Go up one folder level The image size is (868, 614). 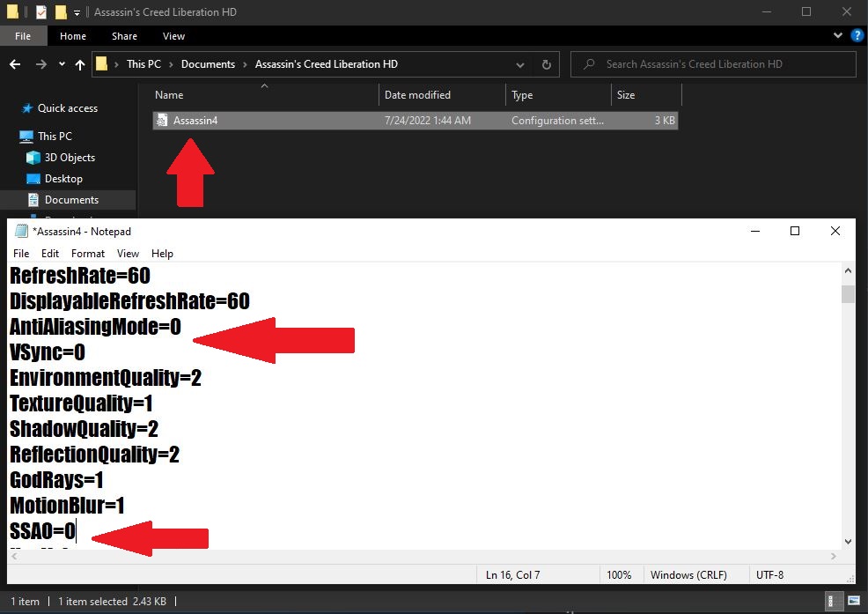click(x=80, y=65)
